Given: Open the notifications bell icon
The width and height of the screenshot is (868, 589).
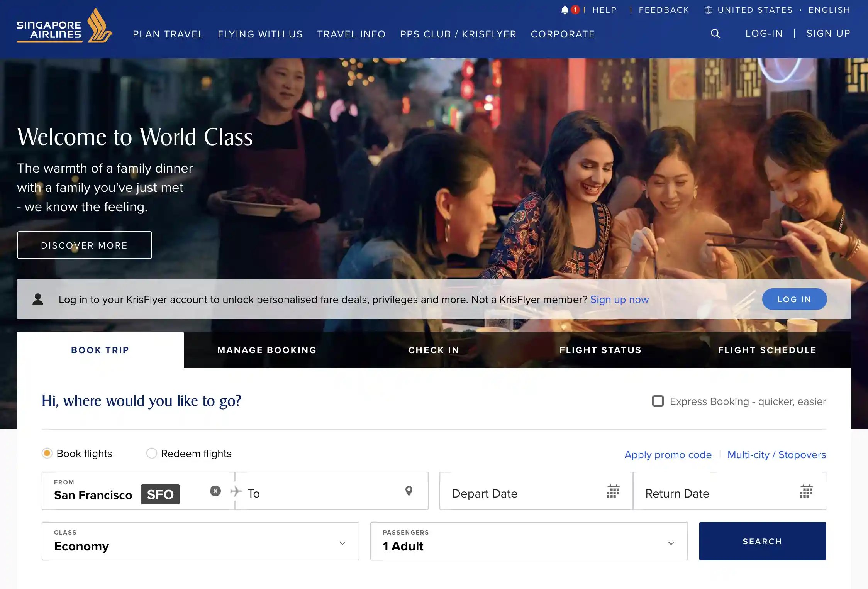Looking at the screenshot, I should pos(565,10).
